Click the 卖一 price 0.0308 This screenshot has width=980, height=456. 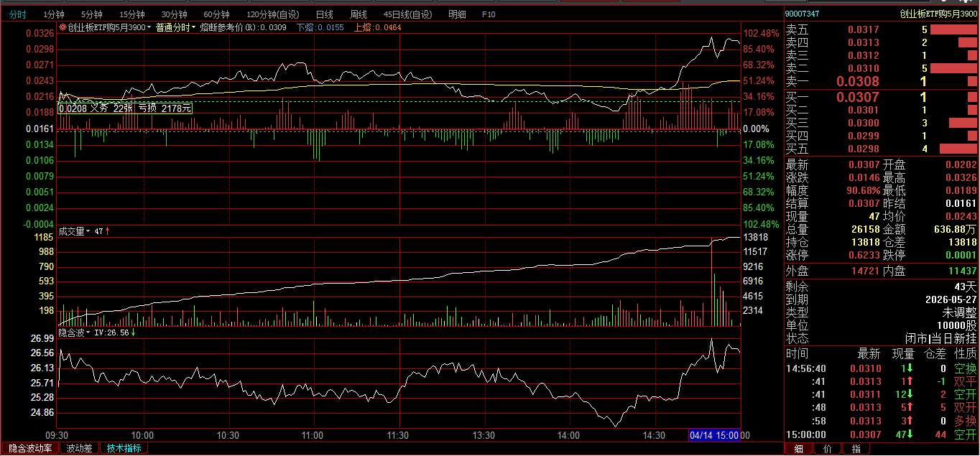pos(858,82)
